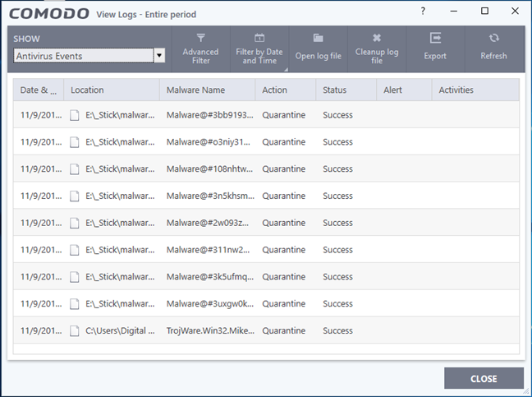Sort by Action column header
The height and width of the screenshot is (397, 532).
pyautogui.click(x=286, y=90)
